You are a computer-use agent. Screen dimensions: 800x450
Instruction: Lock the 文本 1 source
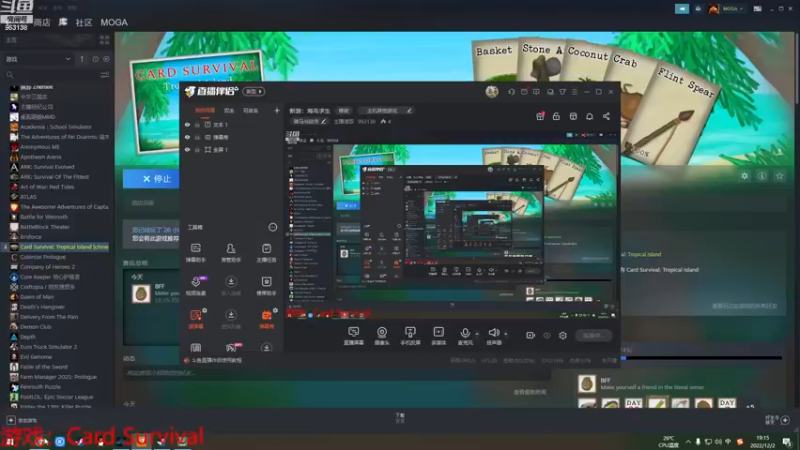(197, 124)
